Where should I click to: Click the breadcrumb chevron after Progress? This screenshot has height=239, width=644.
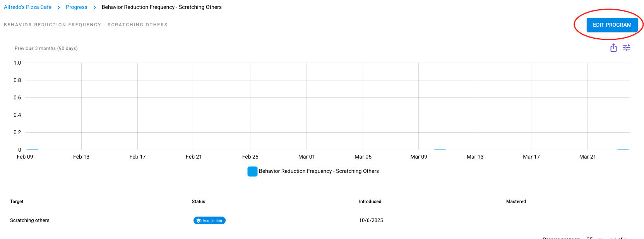[x=94, y=7]
